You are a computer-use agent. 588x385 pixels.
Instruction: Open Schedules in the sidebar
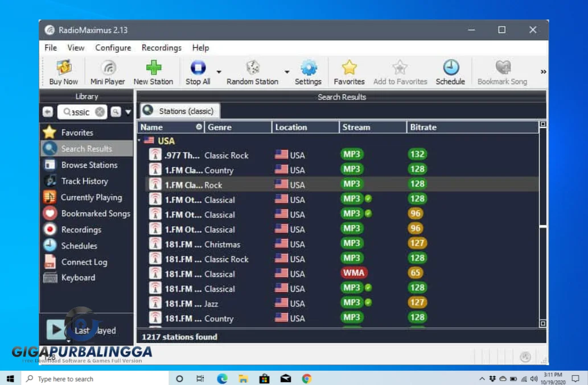click(87, 246)
